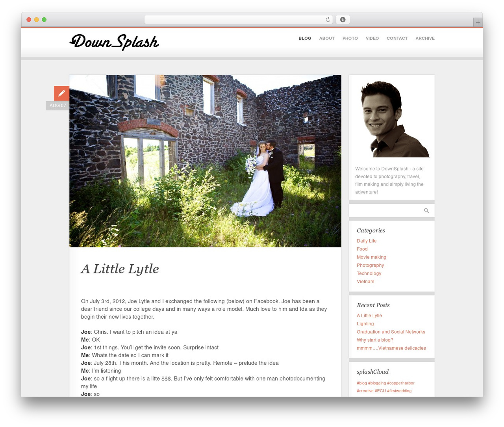The height and width of the screenshot is (427, 504).
Task: Click the splashCloud widget heading
Action: click(372, 372)
